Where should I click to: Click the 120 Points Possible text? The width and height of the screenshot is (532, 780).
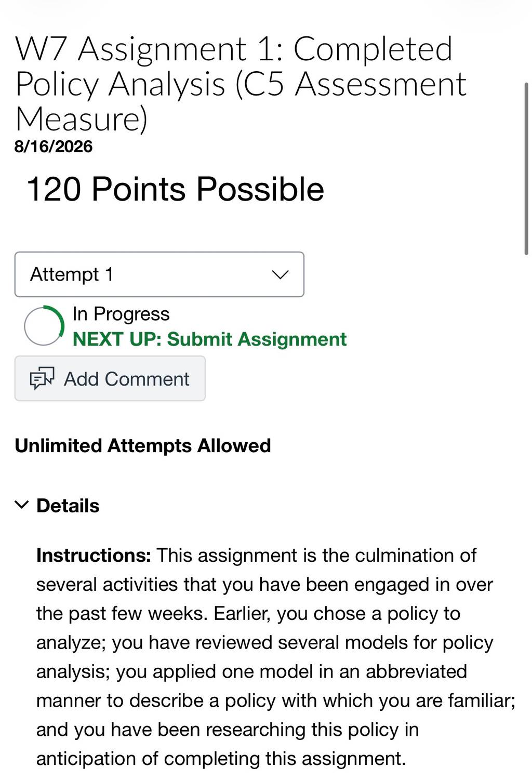175,189
